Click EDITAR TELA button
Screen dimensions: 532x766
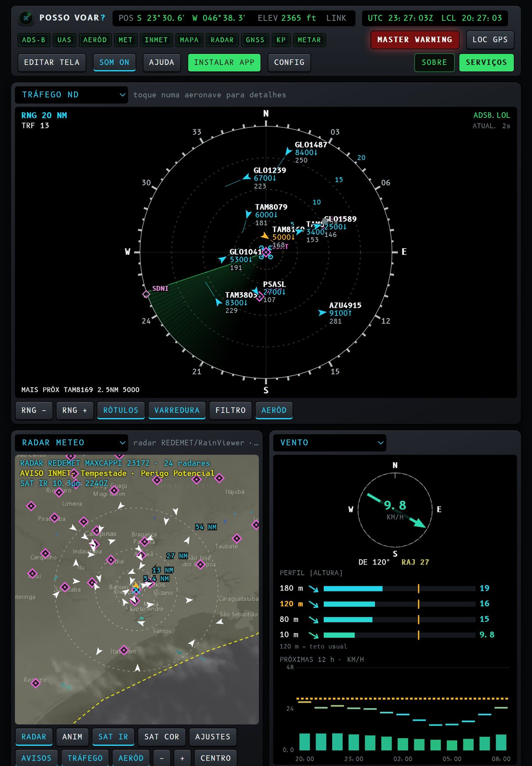[x=52, y=62]
